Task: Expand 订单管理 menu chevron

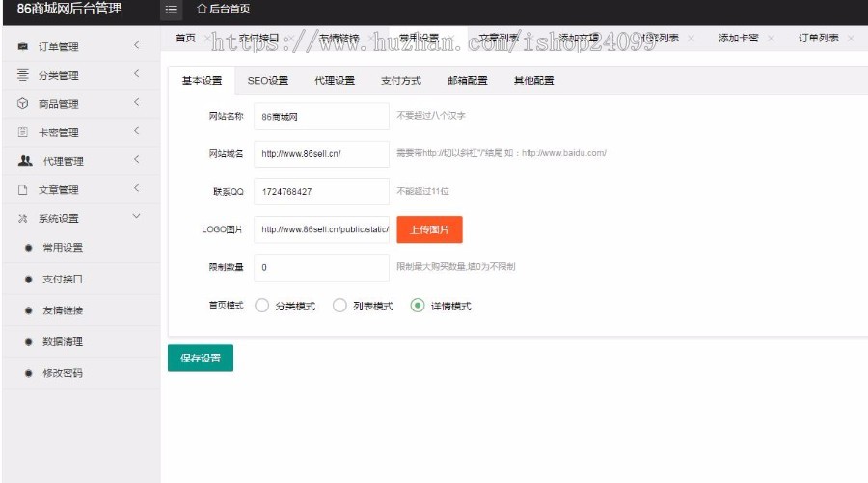Action: click(137, 45)
